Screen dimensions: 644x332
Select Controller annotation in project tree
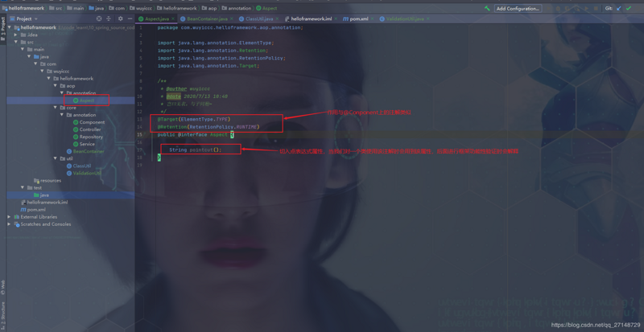click(x=87, y=129)
